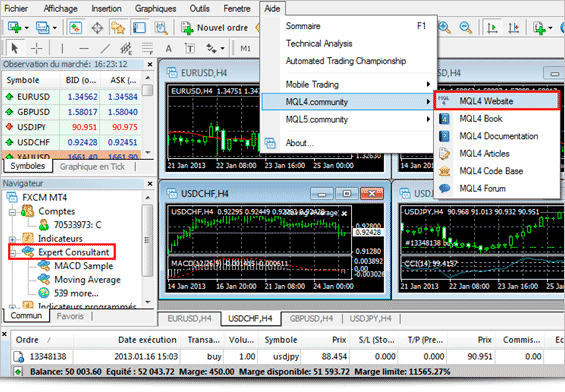Collapse the Comptes tree node
This screenshot has width=565, height=392.
[13, 212]
